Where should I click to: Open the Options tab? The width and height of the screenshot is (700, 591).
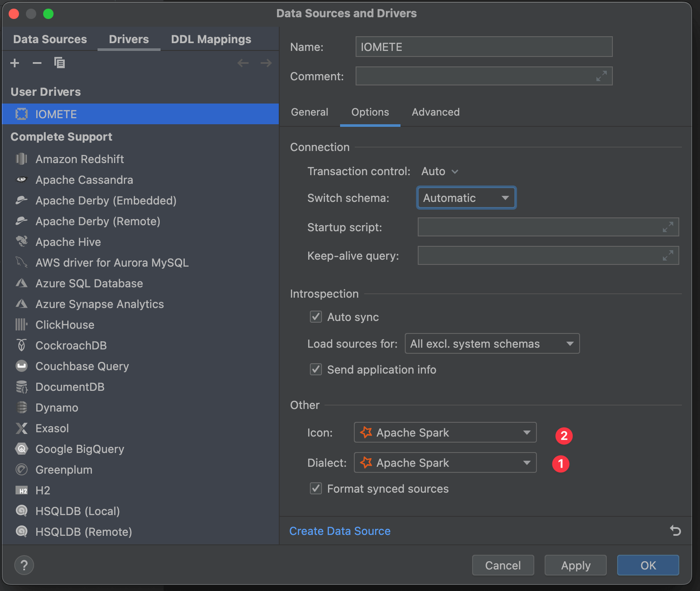pyautogui.click(x=370, y=112)
